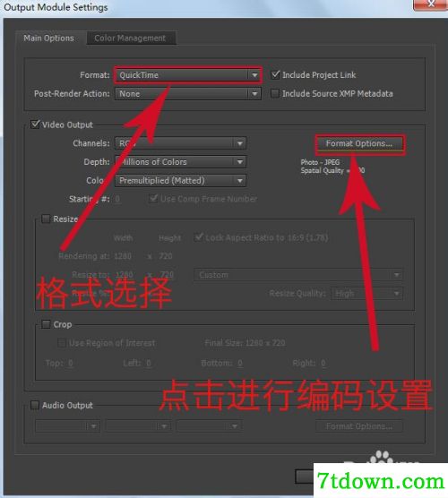Open the Color Management tab
The height and width of the screenshot is (498, 448).
pyautogui.click(x=130, y=39)
